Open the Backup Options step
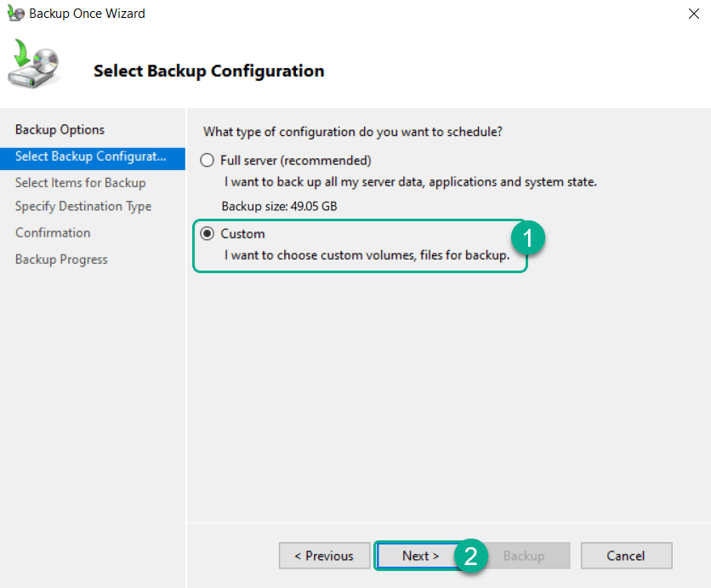Image resolution: width=711 pixels, height=588 pixels. pyautogui.click(x=60, y=129)
